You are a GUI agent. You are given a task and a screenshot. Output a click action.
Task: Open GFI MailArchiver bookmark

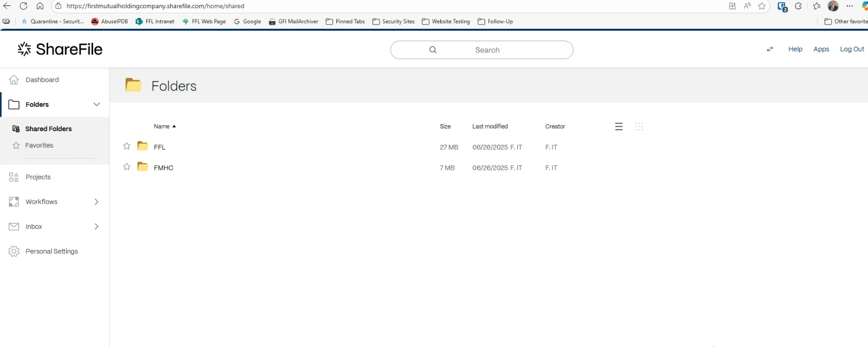click(x=293, y=22)
